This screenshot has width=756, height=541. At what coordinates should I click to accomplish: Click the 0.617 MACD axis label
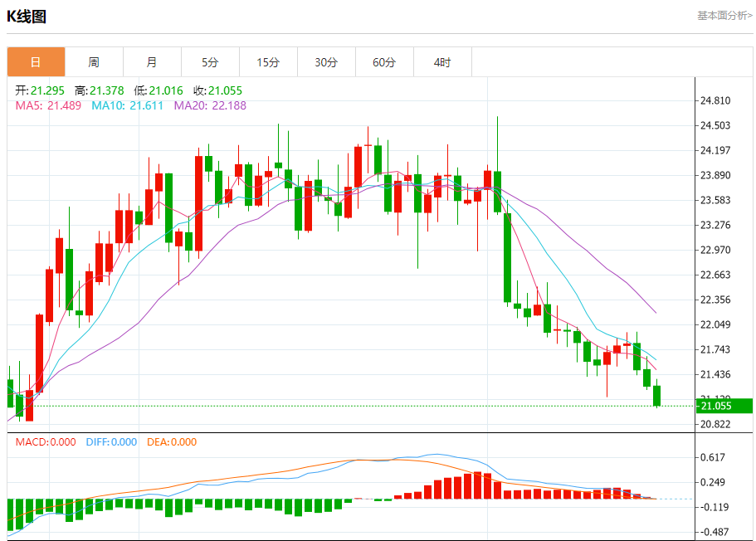(713, 457)
